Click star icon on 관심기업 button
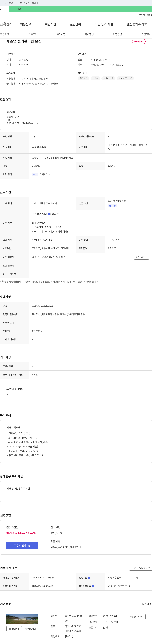This screenshot has height=644, width=152. click(10, 629)
